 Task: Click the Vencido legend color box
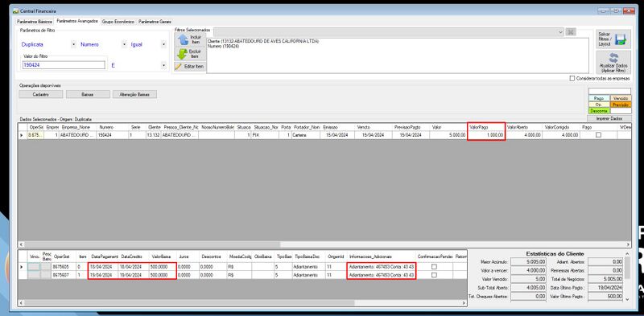621,98
